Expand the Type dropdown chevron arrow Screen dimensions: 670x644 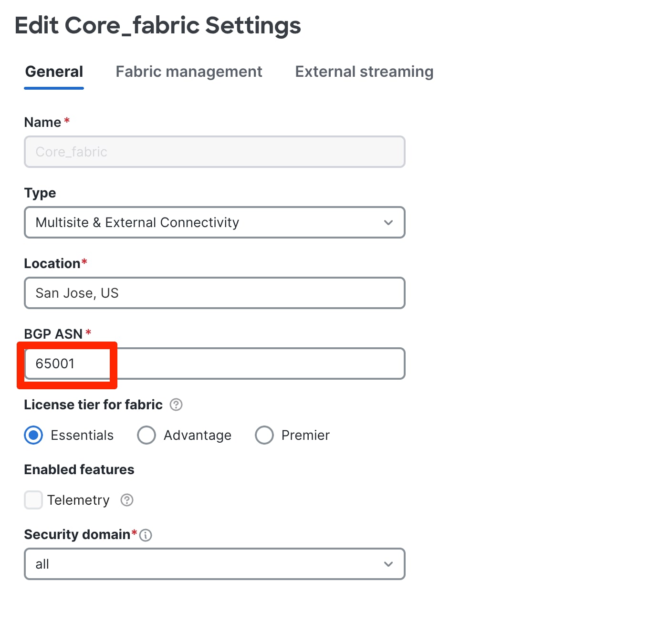pyautogui.click(x=388, y=222)
